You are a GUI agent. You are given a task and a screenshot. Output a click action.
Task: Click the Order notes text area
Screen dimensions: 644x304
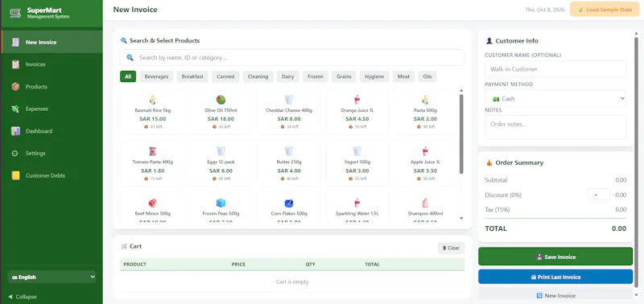coord(555,127)
